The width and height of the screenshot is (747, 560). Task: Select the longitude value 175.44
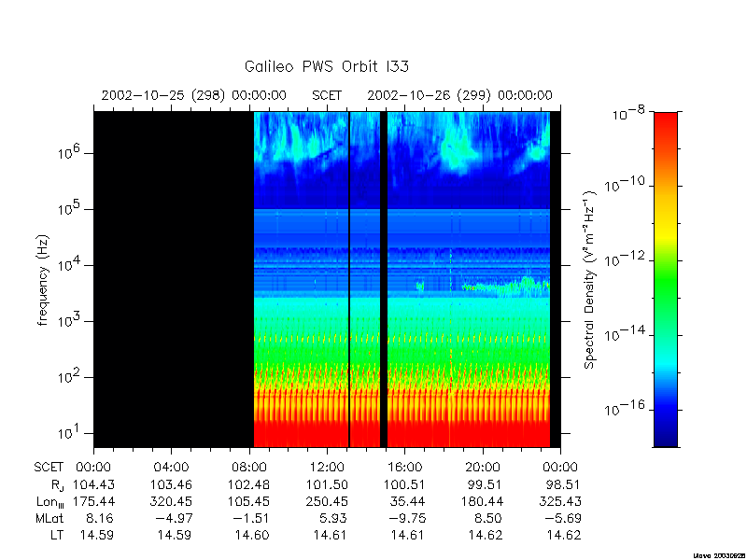click(x=94, y=501)
